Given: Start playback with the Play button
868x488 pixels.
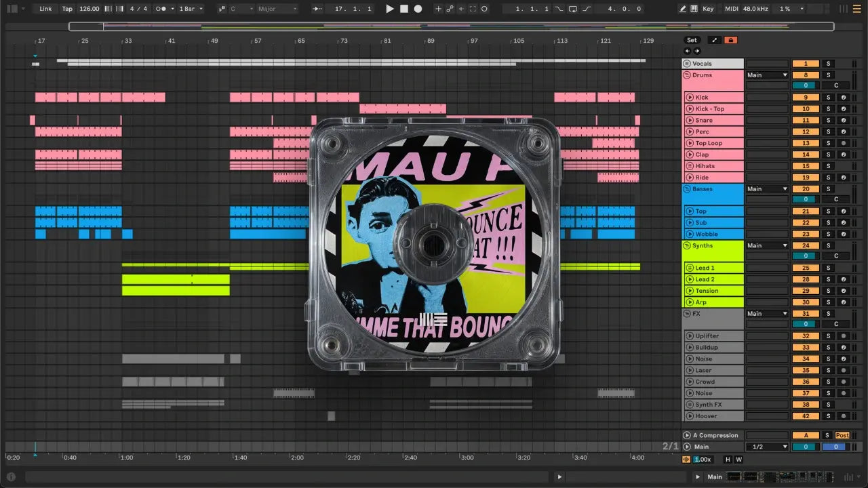Looking at the screenshot, I should tap(389, 9).
